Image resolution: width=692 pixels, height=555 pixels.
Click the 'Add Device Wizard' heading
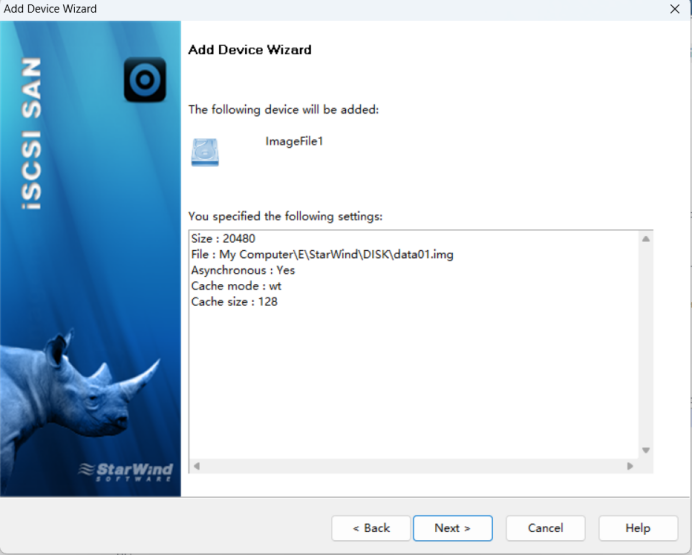click(x=250, y=49)
